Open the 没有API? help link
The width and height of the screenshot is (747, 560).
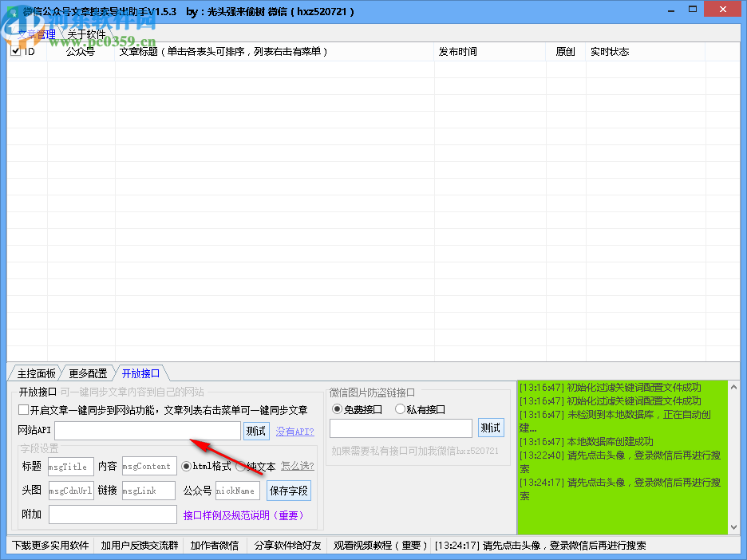pyautogui.click(x=294, y=430)
